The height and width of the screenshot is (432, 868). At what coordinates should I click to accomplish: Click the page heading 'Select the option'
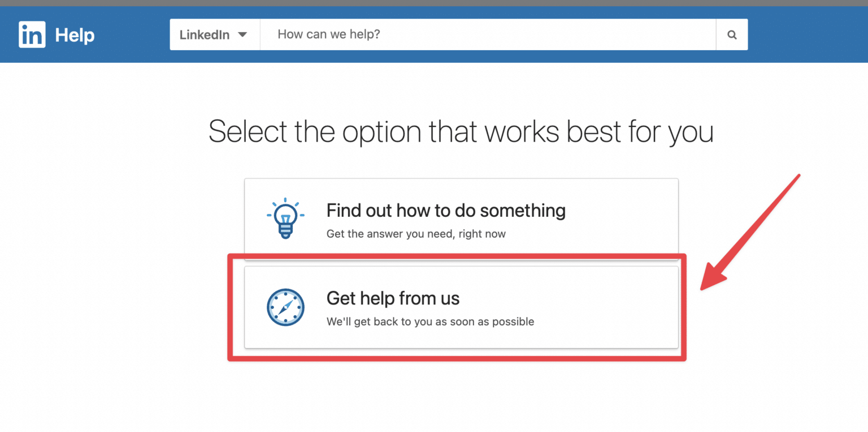pyautogui.click(x=462, y=131)
